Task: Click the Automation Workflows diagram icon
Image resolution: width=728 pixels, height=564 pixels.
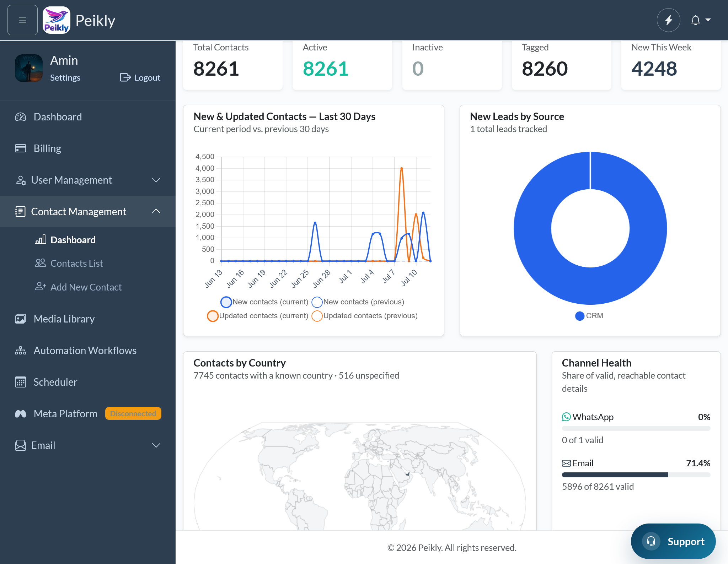Action: [21, 351]
